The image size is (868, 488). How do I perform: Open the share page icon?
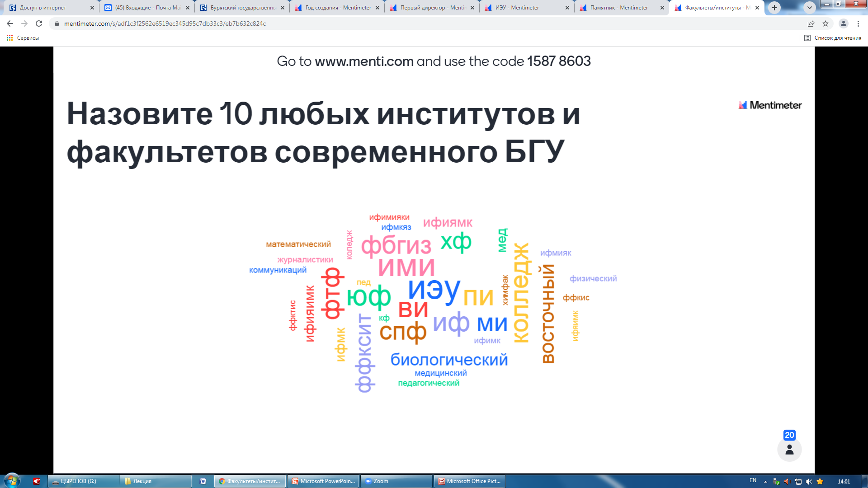tap(811, 23)
